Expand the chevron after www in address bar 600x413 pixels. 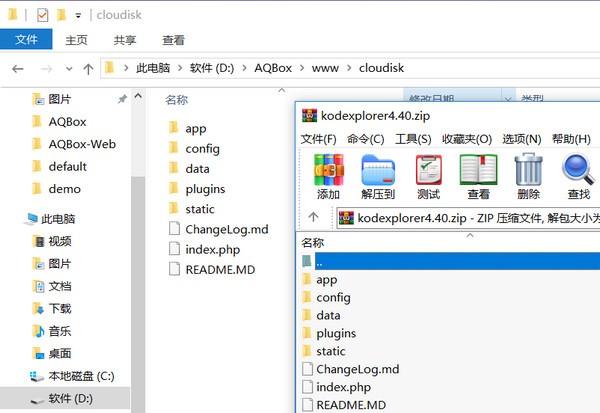tap(349, 68)
